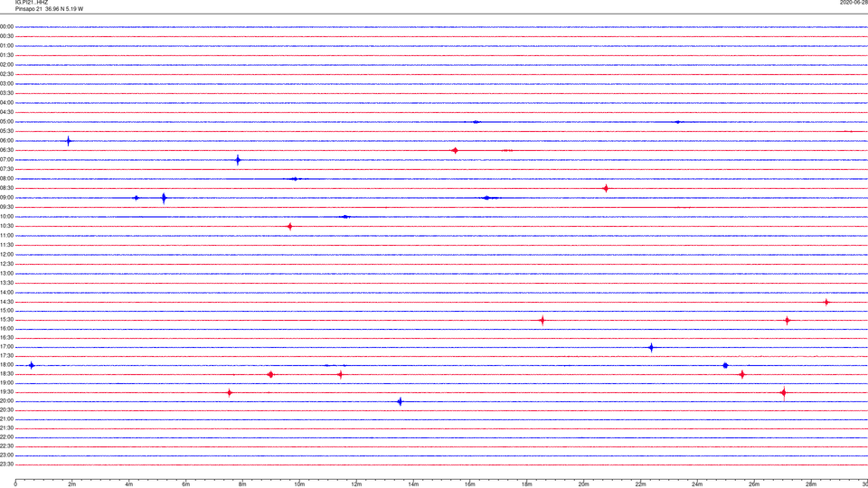Click the red event spike on the 10:30 trace
Image resolution: width=868 pixels, height=488 pixels.
click(290, 226)
